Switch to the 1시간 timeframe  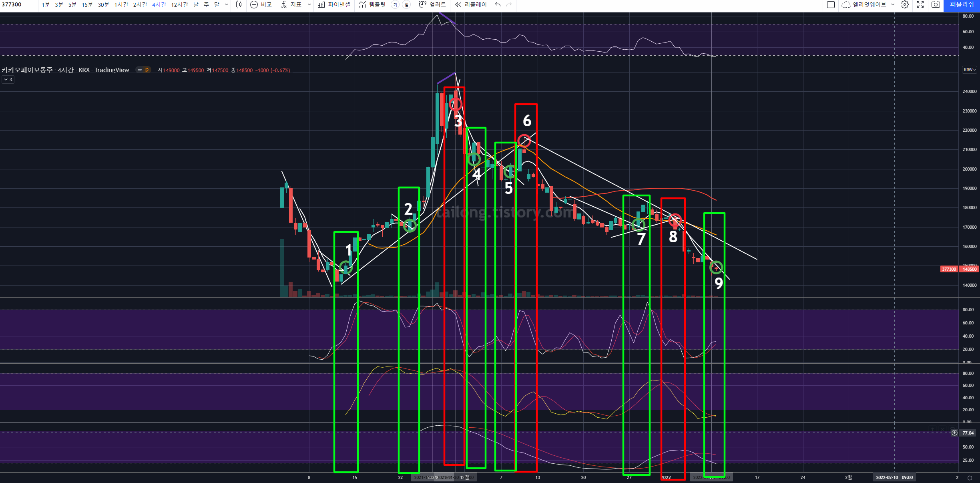[121, 5]
